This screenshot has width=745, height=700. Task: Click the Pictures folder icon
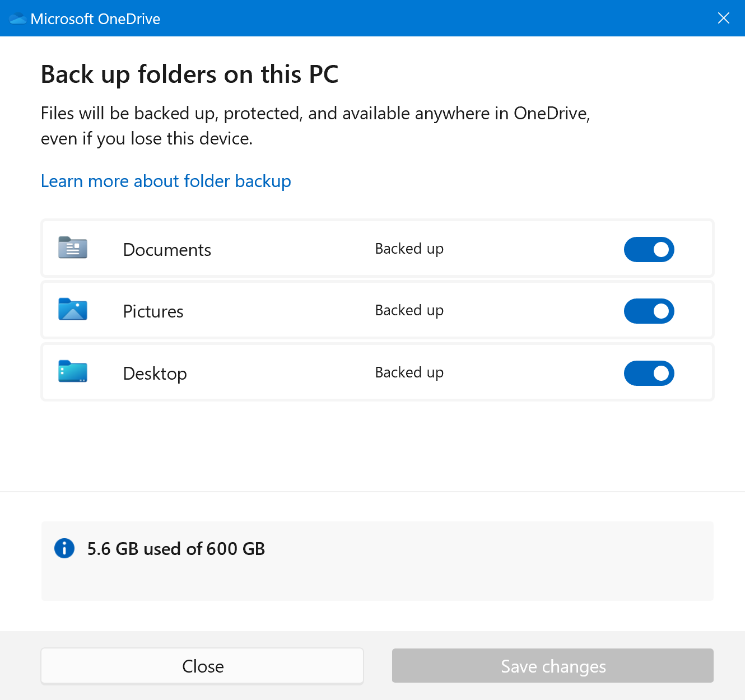point(73,309)
